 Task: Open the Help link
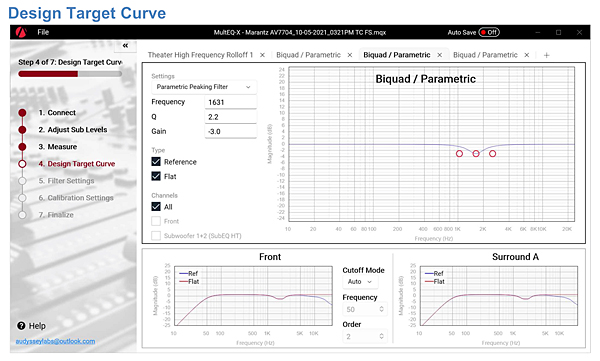click(x=37, y=326)
